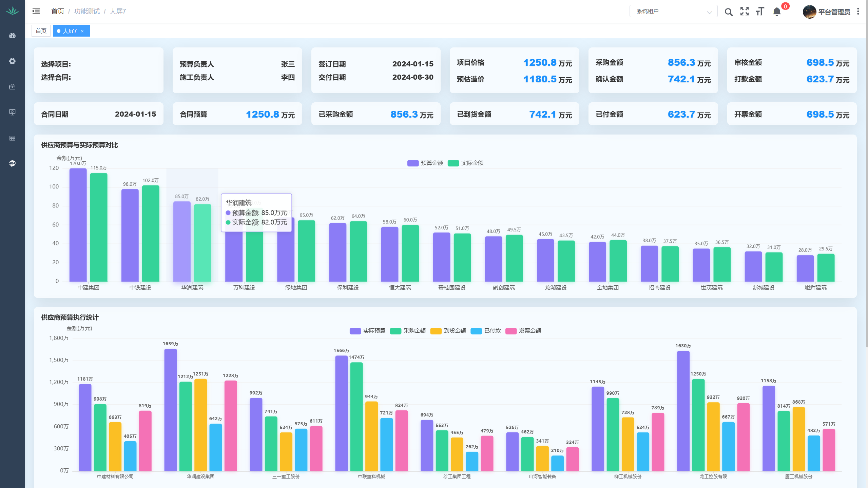Click the 发票金额 pink legend swatch

(x=511, y=331)
